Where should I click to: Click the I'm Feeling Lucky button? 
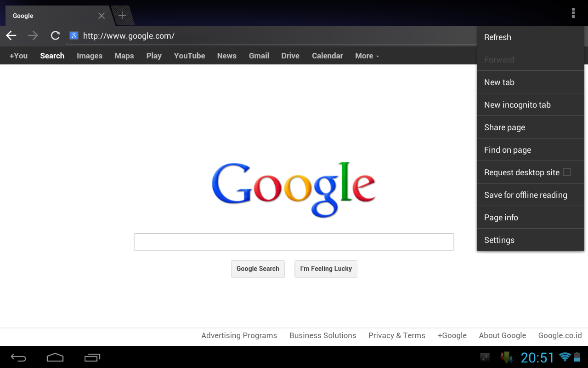pyautogui.click(x=326, y=269)
